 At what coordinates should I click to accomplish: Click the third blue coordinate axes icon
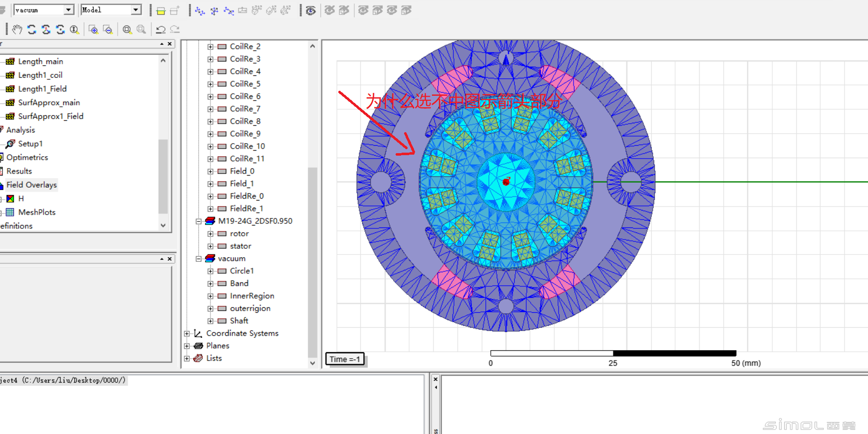tap(229, 10)
